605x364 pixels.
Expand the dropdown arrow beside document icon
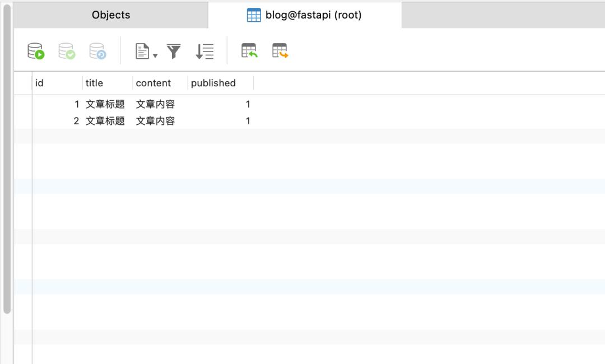pos(155,55)
